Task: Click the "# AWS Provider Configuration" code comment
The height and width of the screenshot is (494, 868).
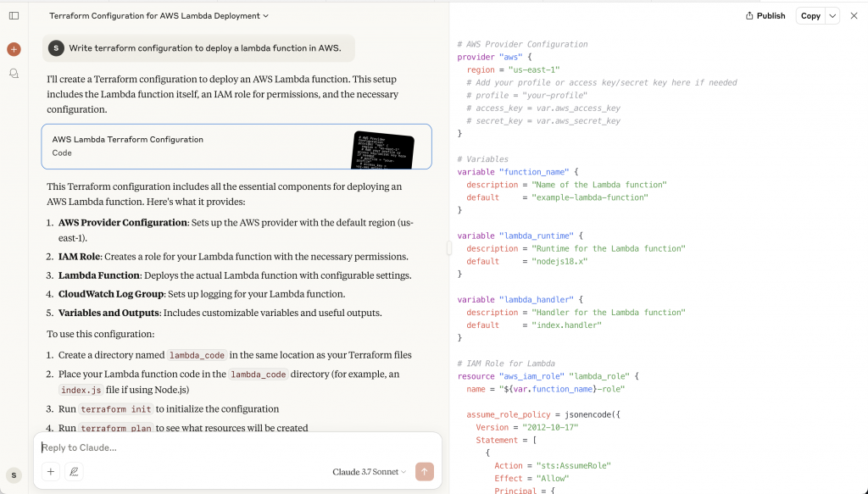Action: [522, 44]
